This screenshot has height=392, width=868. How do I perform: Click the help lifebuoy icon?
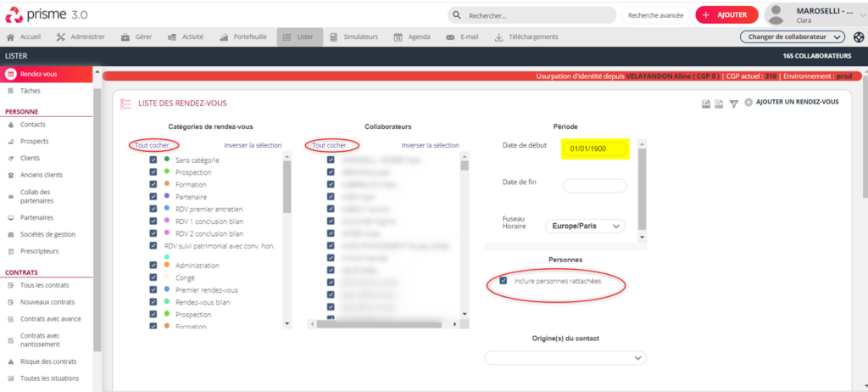(x=859, y=37)
